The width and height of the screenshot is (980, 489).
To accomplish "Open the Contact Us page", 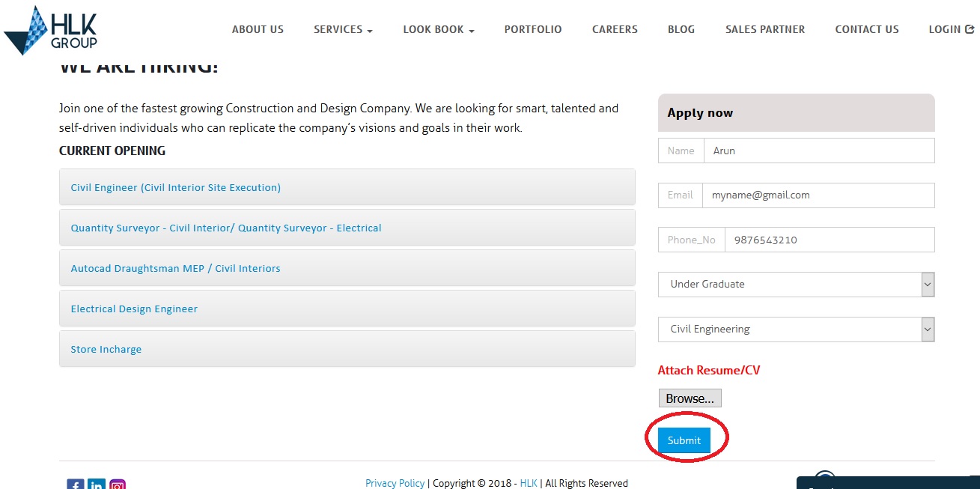I will point(866,29).
